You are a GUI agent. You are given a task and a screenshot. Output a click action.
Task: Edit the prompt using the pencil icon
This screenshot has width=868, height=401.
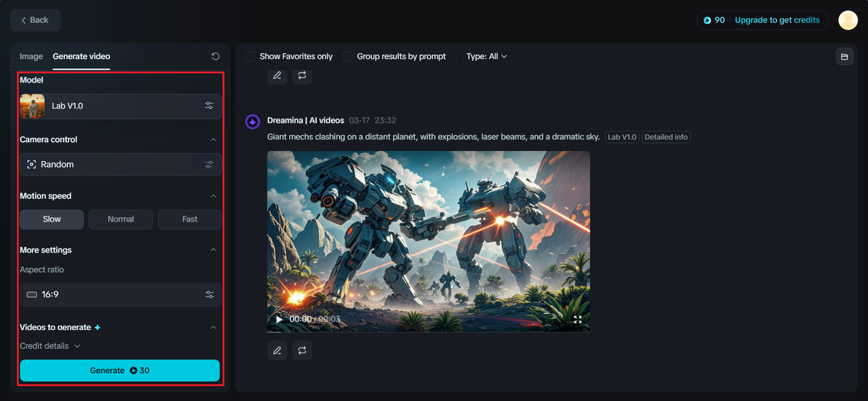point(277,350)
